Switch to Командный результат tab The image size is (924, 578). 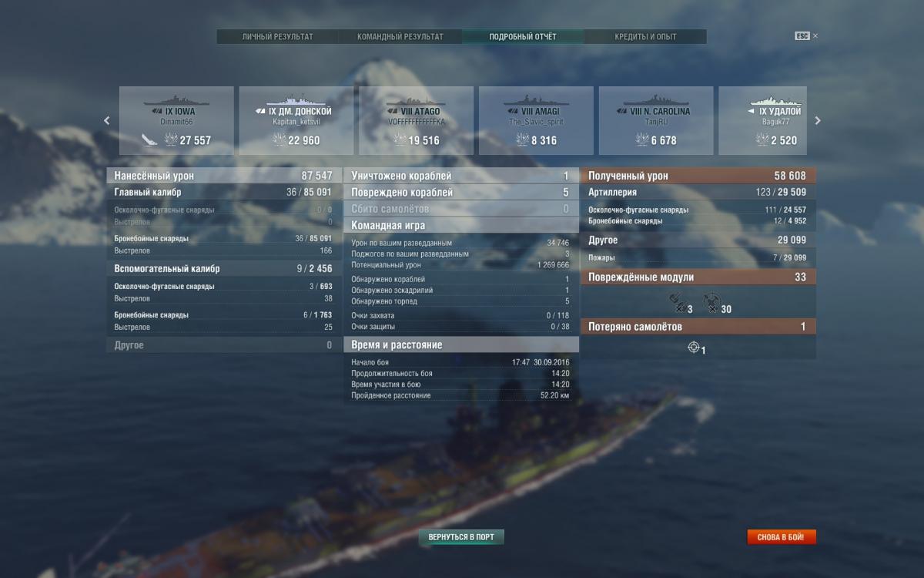click(x=400, y=36)
